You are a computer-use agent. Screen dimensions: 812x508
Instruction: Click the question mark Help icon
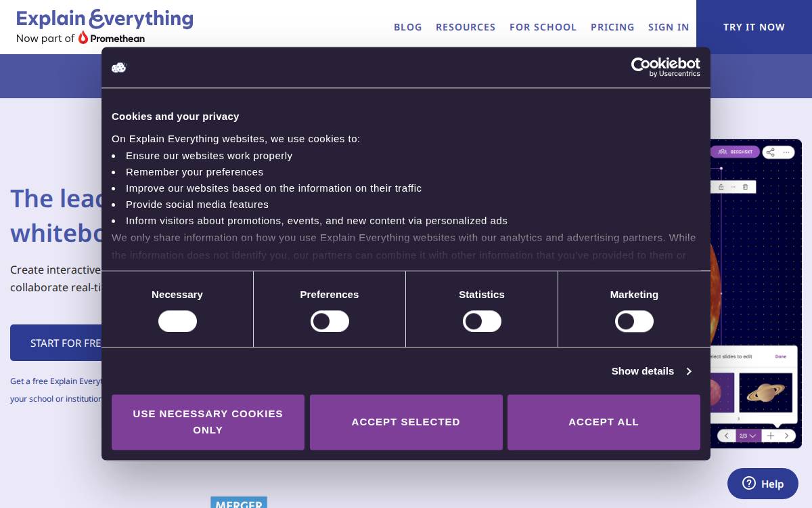tap(749, 483)
